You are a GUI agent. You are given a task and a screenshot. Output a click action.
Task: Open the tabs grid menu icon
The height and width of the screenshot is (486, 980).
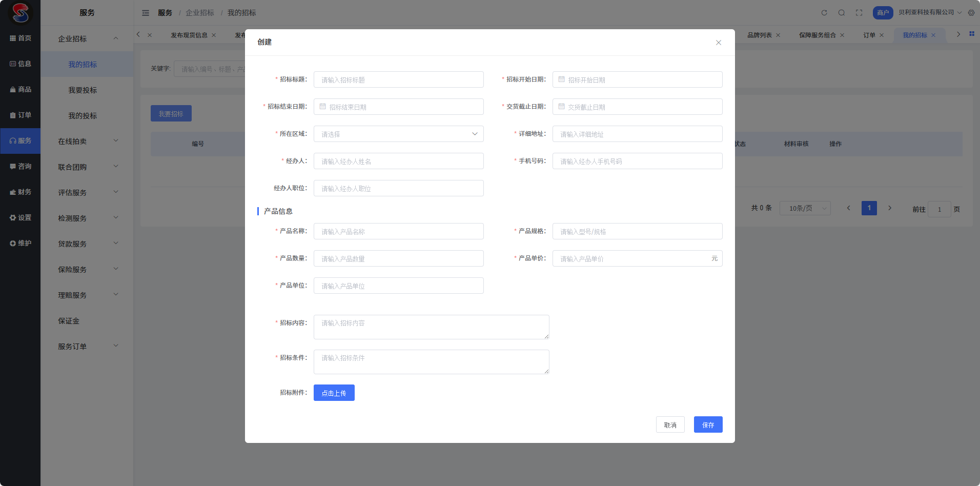coord(971,34)
